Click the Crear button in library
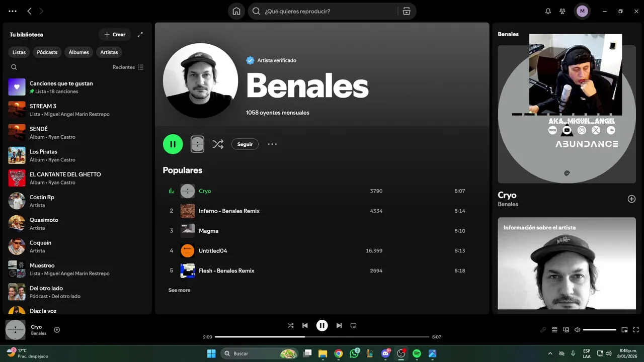 (x=115, y=35)
